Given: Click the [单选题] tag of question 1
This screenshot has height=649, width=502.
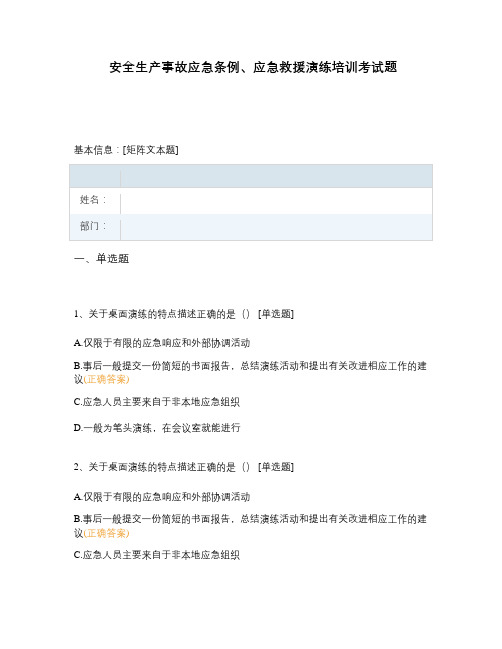Looking at the screenshot, I should click(276, 314).
